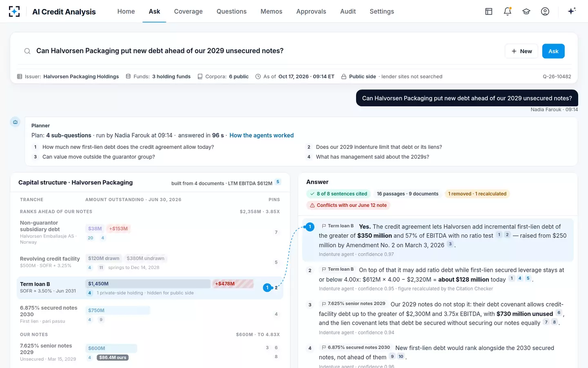The height and width of the screenshot is (368, 588).
Task: Open citation 3 after the Amendment No. 2 sentence
Action: 450,245
